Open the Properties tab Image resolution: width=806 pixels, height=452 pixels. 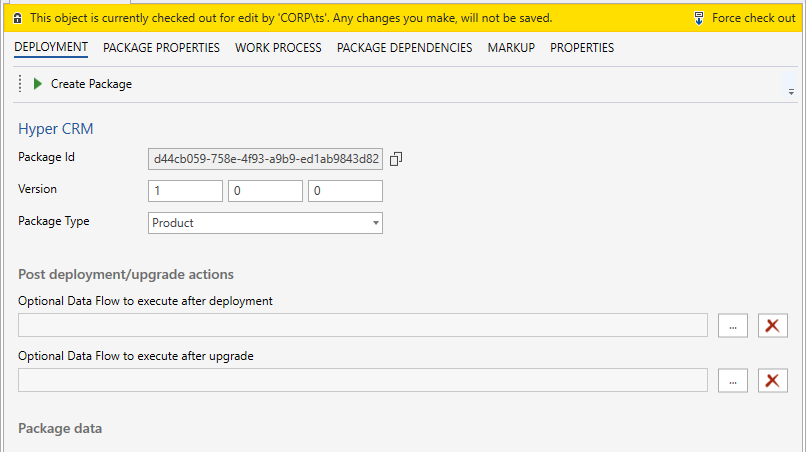582,48
